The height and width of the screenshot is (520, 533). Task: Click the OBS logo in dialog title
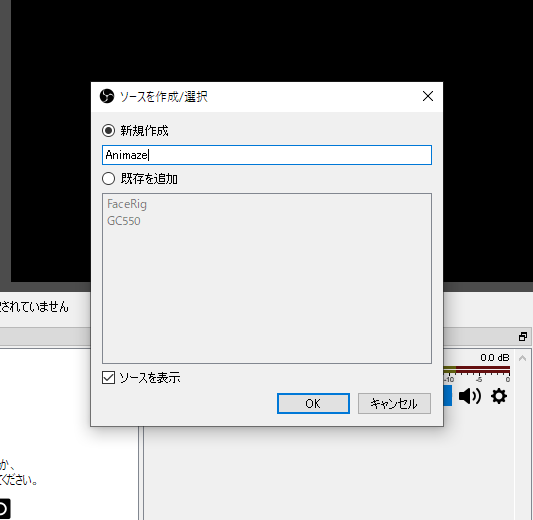107,96
